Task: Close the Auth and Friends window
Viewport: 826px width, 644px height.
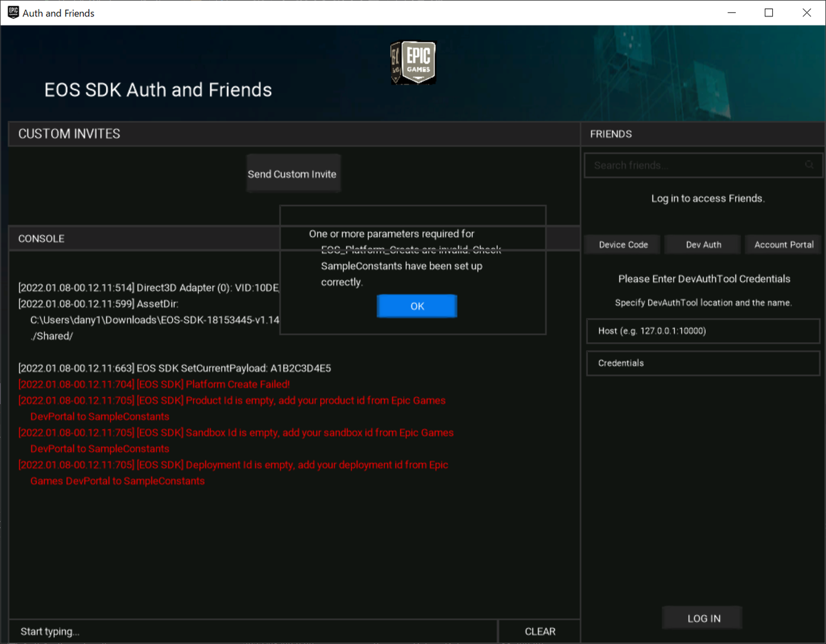Action: pos(807,12)
